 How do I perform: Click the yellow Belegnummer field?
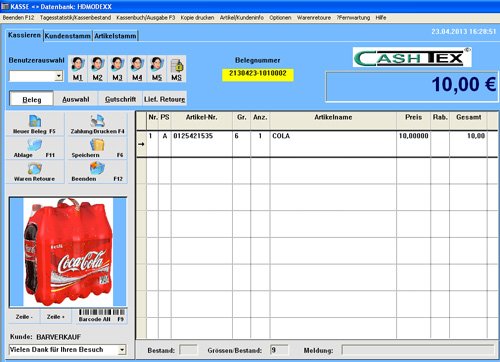point(258,75)
